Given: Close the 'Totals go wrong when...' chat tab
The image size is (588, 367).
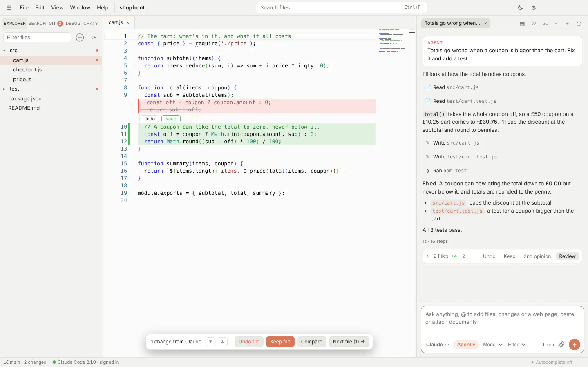Looking at the screenshot, I should pos(486,23).
